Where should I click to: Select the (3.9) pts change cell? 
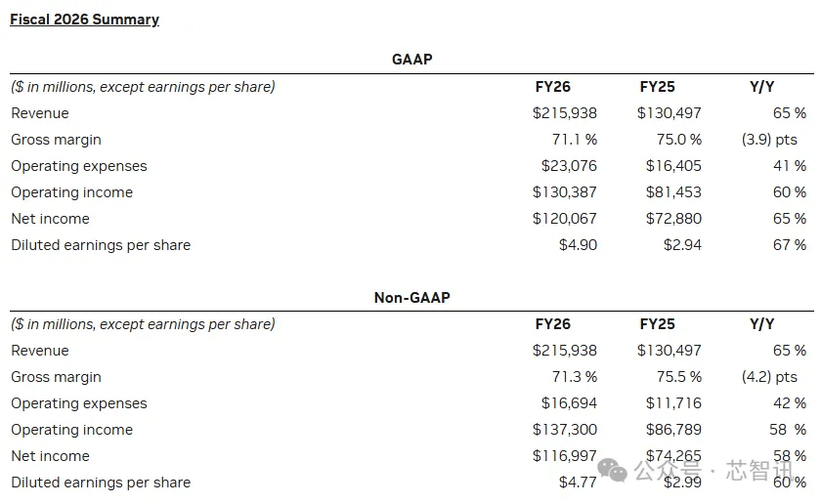[768, 140]
